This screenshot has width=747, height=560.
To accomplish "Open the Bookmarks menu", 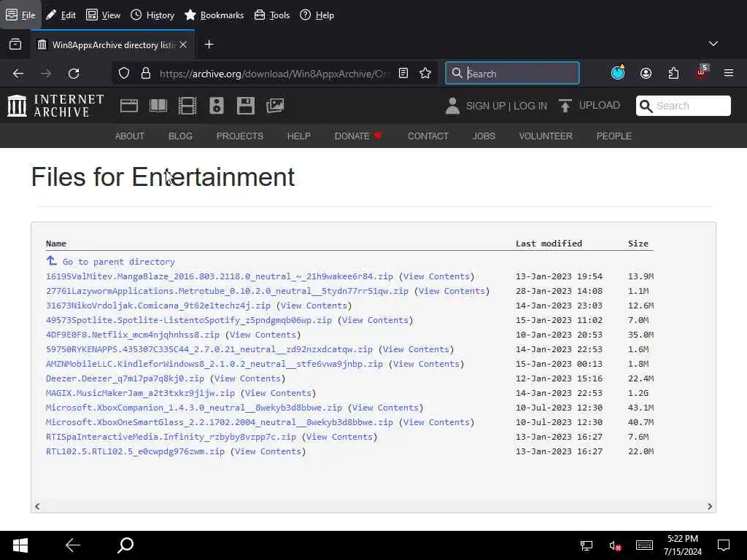I will tap(214, 15).
